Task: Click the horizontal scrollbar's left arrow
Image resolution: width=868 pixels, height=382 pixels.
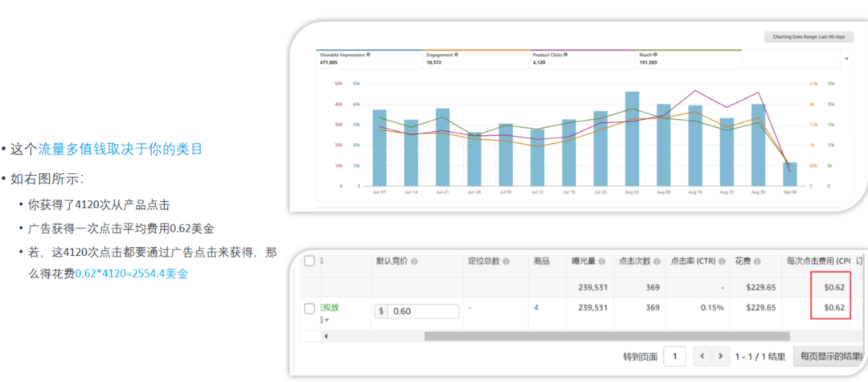Action: click(325, 336)
